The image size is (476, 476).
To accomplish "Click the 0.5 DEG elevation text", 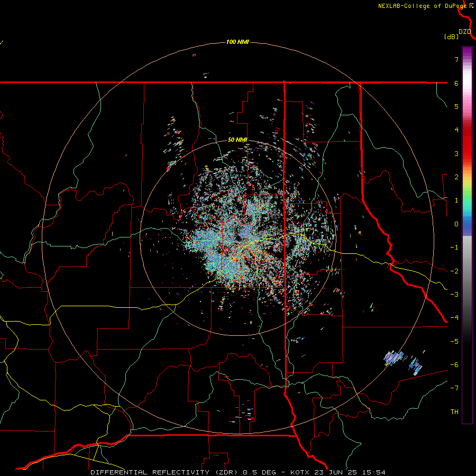I will [259, 472].
